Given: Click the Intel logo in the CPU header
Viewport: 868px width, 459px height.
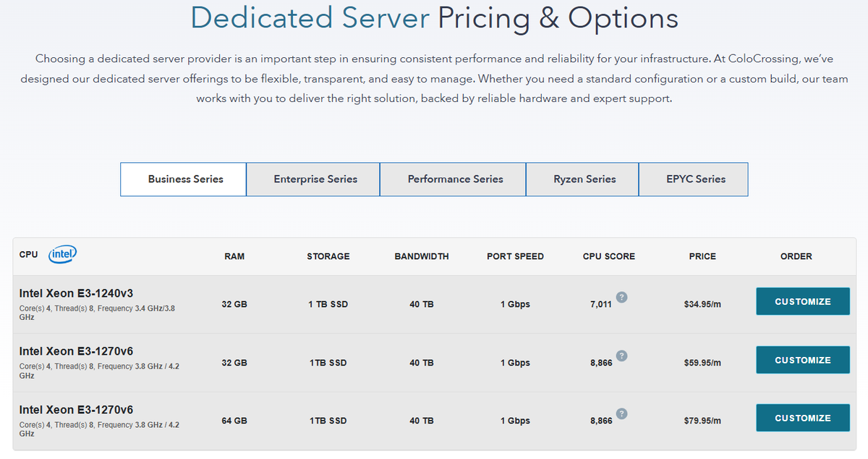Looking at the screenshot, I should click(63, 254).
